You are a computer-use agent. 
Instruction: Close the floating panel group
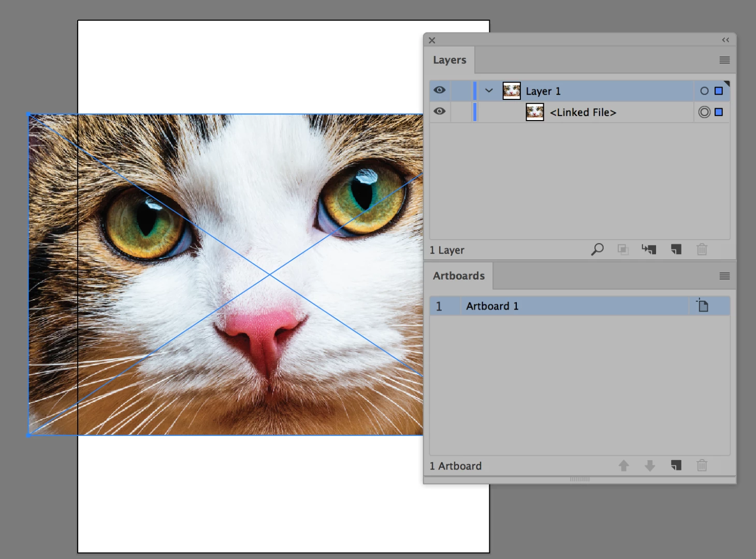coord(432,40)
